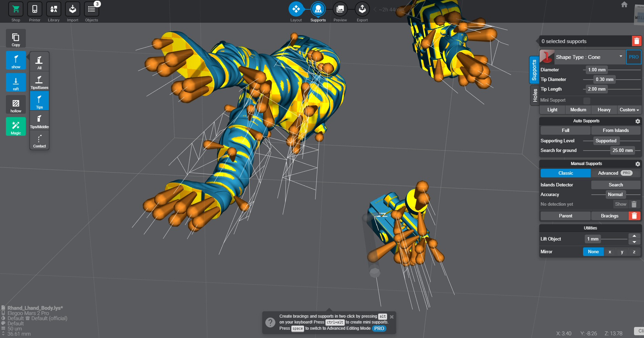This screenshot has width=644, height=338.
Task: Click the From Islands button
Action: point(615,130)
